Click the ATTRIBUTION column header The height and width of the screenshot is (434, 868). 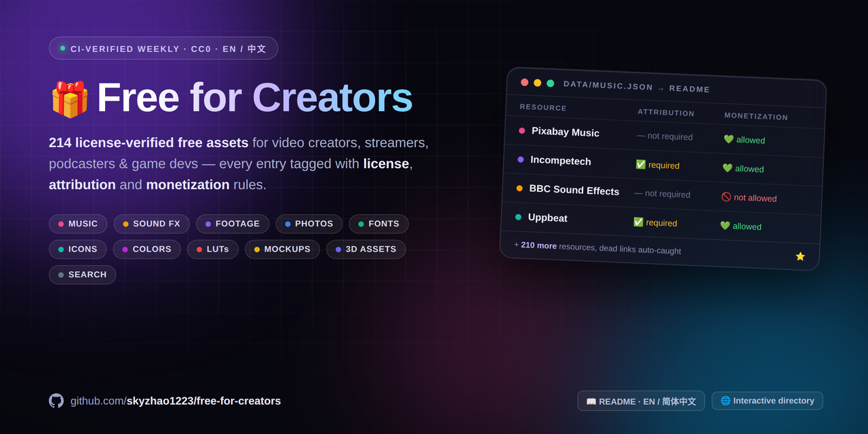tap(666, 113)
